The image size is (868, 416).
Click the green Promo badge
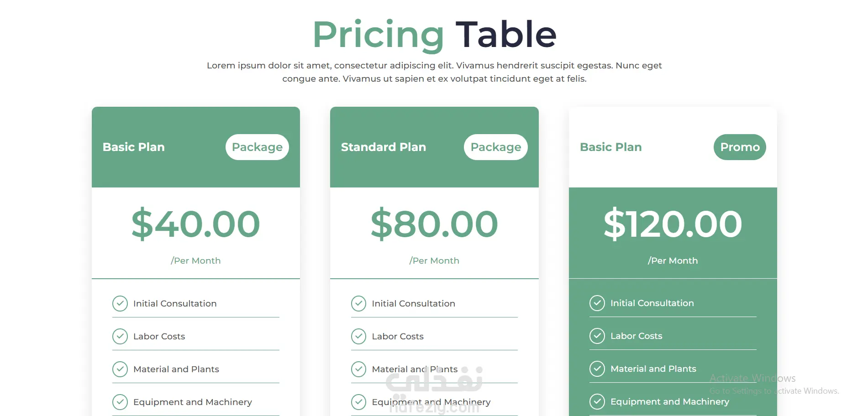(740, 147)
